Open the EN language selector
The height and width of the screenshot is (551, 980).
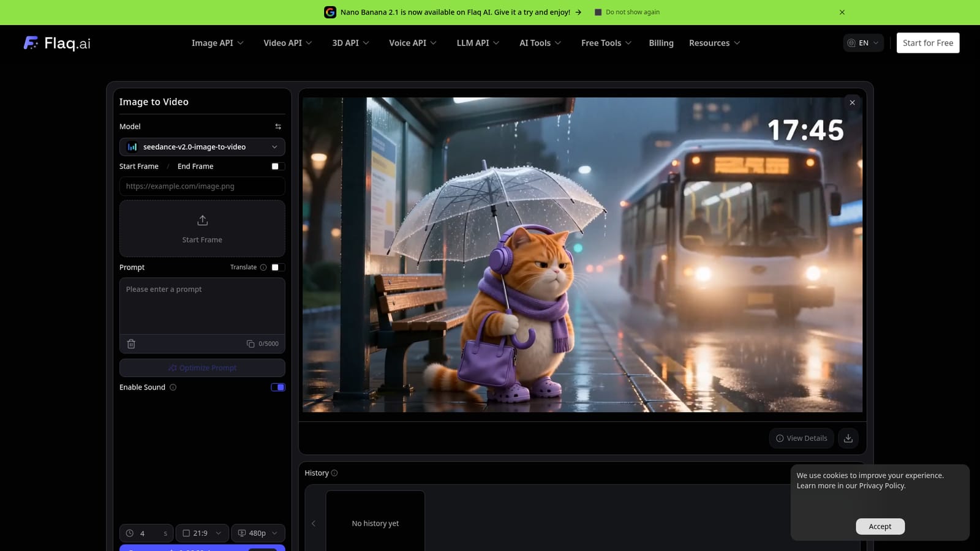(x=864, y=43)
